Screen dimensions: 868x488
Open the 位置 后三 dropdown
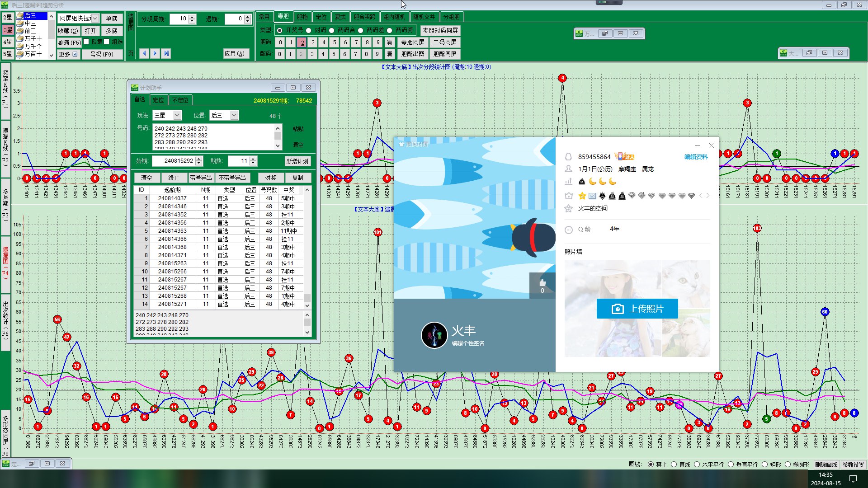click(234, 115)
